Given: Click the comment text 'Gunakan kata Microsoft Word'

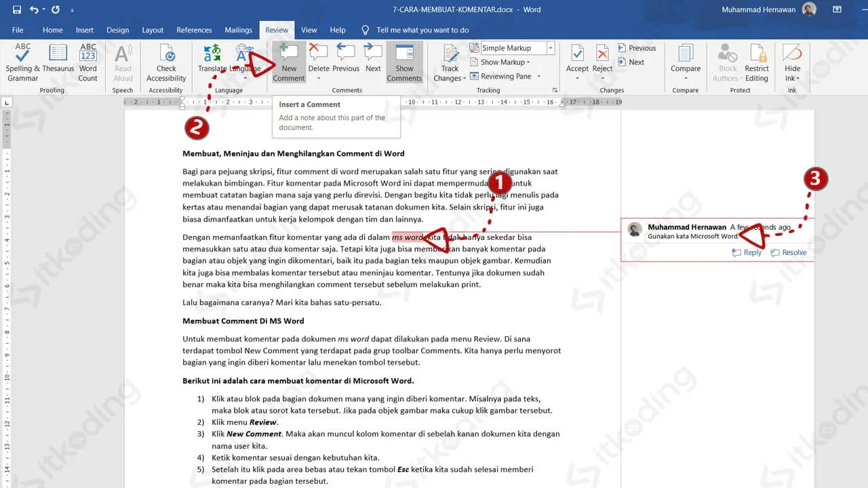Looking at the screenshot, I should [x=692, y=237].
